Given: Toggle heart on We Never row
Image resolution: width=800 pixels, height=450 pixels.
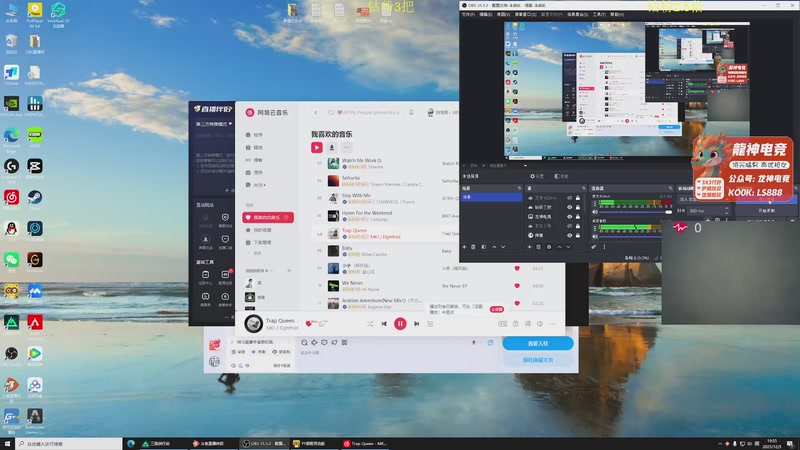Looking at the screenshot, I should click(517, 286).
